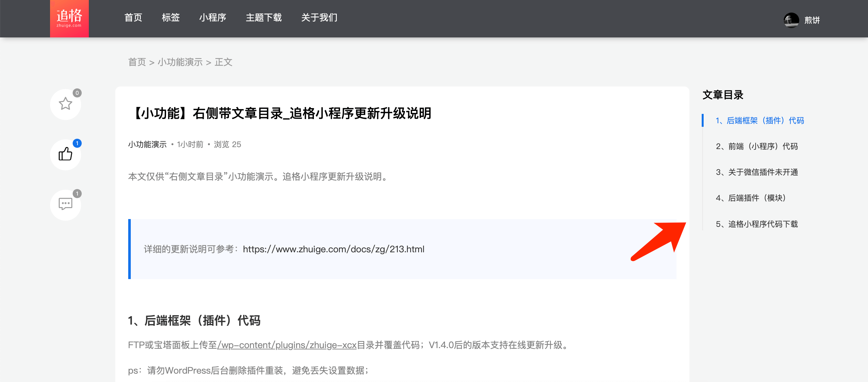This screenshot has height=382, width=868.
Task: Open the zhuige.com/docs/zg/213.html link
Action: (x=334, y=249)
